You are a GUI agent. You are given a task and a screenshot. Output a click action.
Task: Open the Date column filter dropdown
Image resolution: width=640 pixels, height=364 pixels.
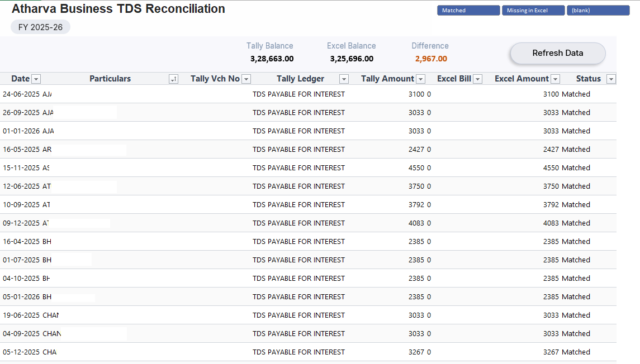click(36, 79)
